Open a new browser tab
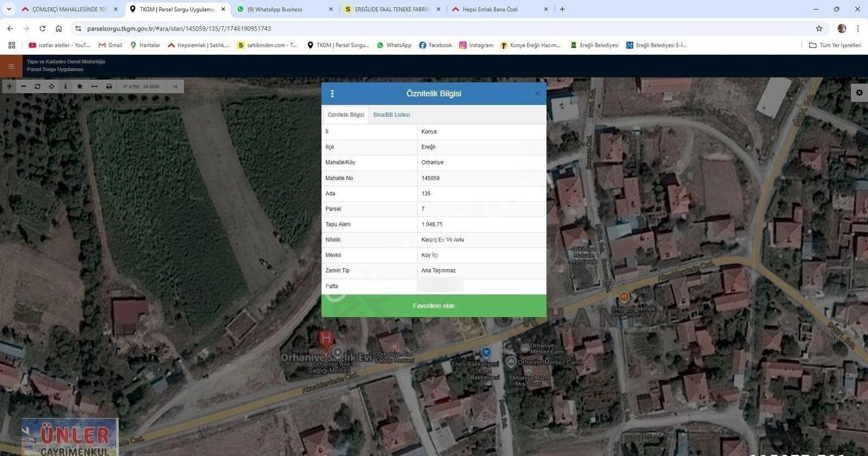This screenshot has height=456, width=868. [x=562, y=9]
